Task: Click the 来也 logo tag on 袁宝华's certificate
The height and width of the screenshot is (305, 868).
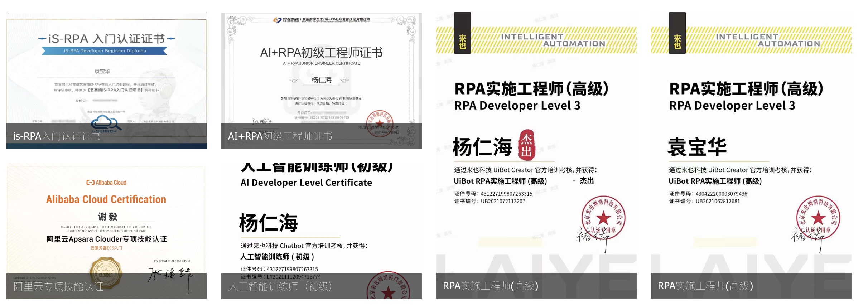Action: pyautogui.click(x=677, y=33)
